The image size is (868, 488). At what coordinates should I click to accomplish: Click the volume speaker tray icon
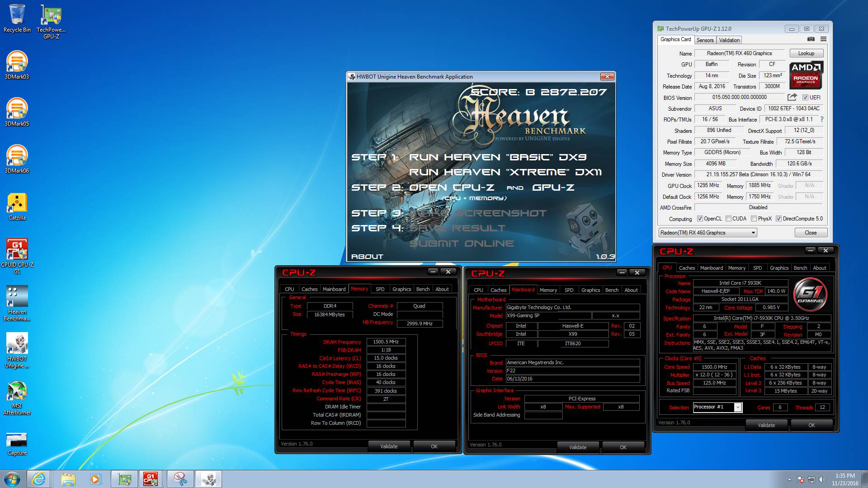(x=822, y=479)
